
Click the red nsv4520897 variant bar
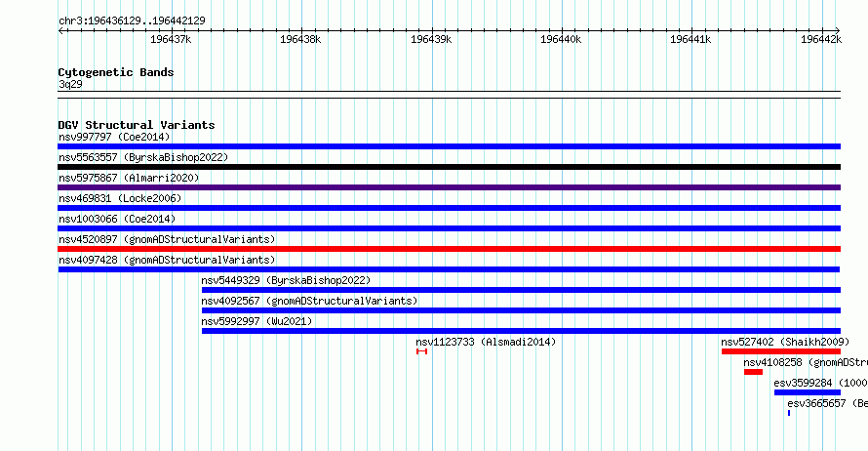coord(449,249)
